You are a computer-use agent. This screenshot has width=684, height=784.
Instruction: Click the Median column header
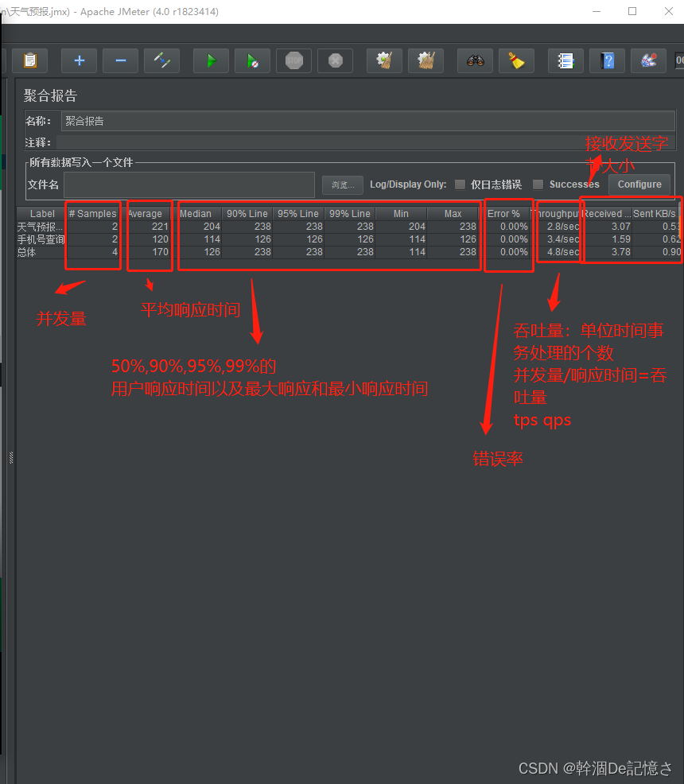pyautogui.click(x=196, y=214)
